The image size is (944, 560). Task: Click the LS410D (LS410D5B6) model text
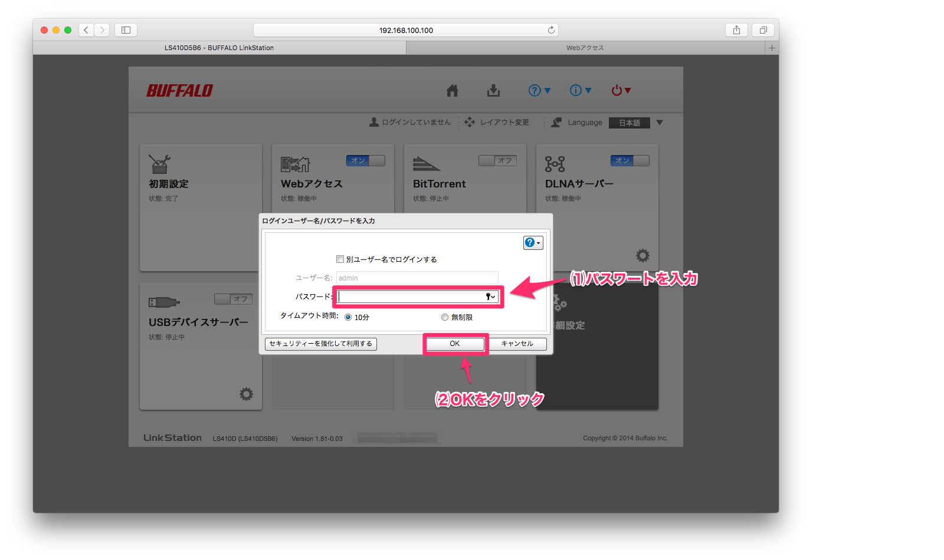click(x=245, y=439)
